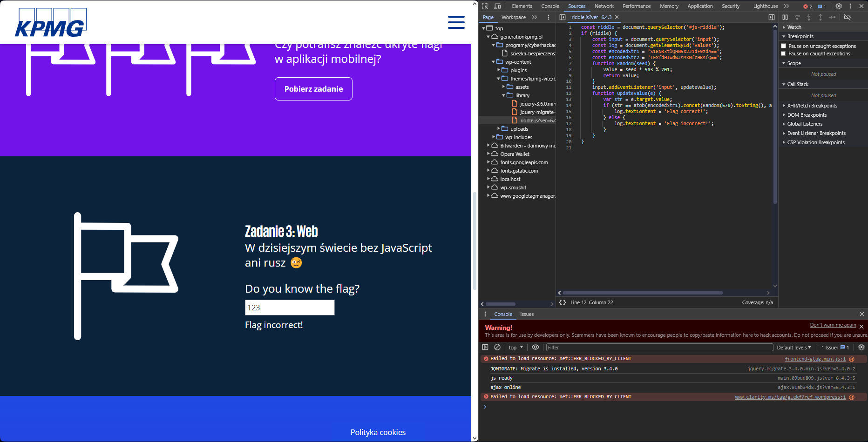Click the step over icon
Image resolution: width=868 pixels, height=442 pixels.
(797, 17)
